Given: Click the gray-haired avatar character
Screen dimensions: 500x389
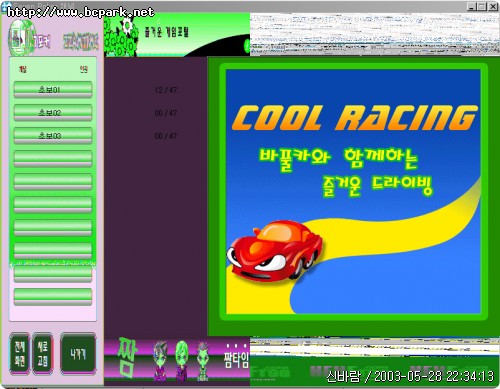Looking at the screenshot, I should 160,361.
